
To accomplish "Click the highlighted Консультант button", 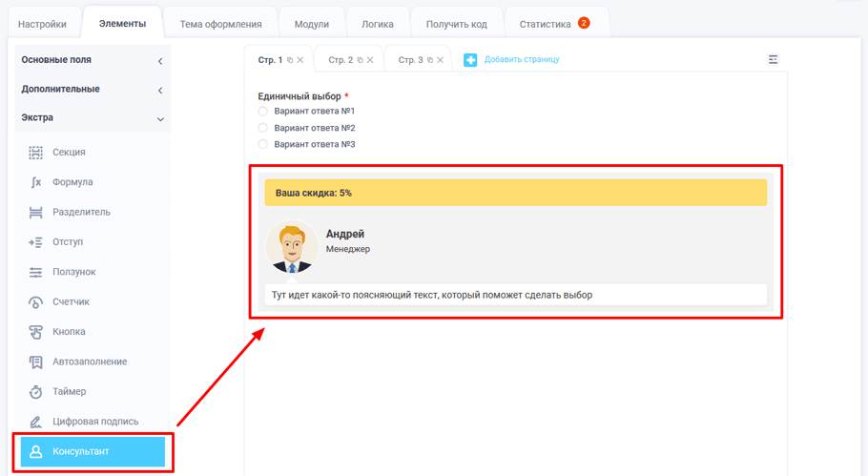I will 93,451.
